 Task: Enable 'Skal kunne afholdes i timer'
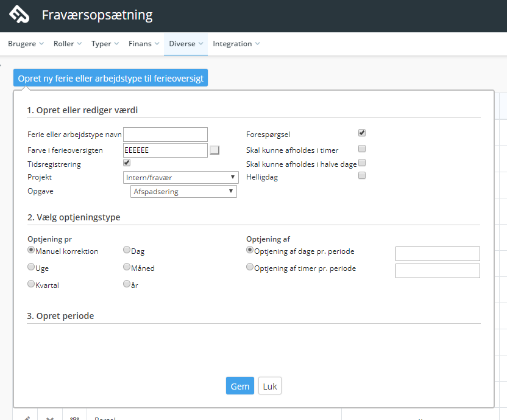[x=362, y=149]
